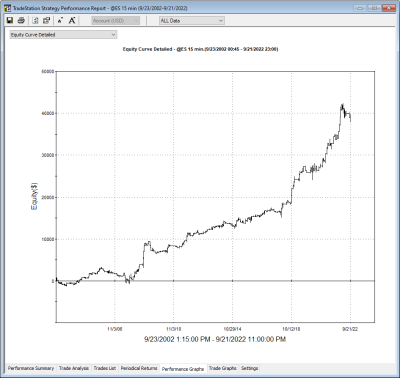Switch to the Settings tab
Image resolution: width=400 pixels, height=378 pixels.
click(250, 368)
